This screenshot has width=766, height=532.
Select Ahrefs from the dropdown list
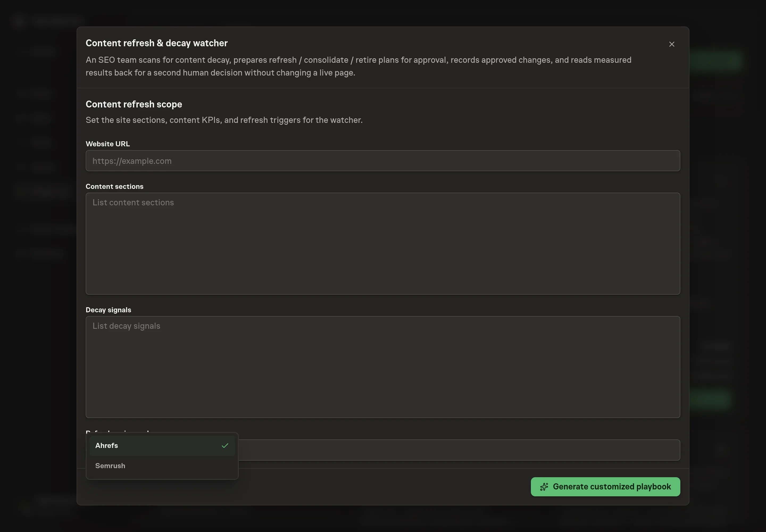pyautogui.click(x=162, y=446)
